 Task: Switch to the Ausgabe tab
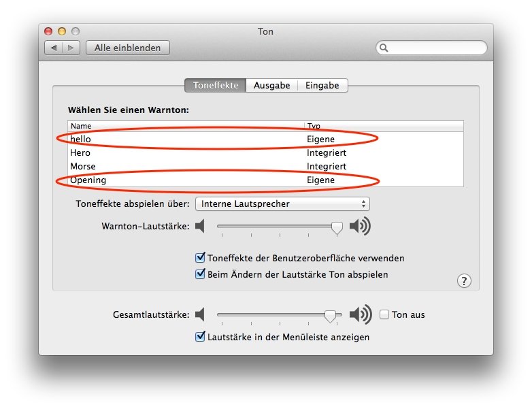tap(271, 86)
